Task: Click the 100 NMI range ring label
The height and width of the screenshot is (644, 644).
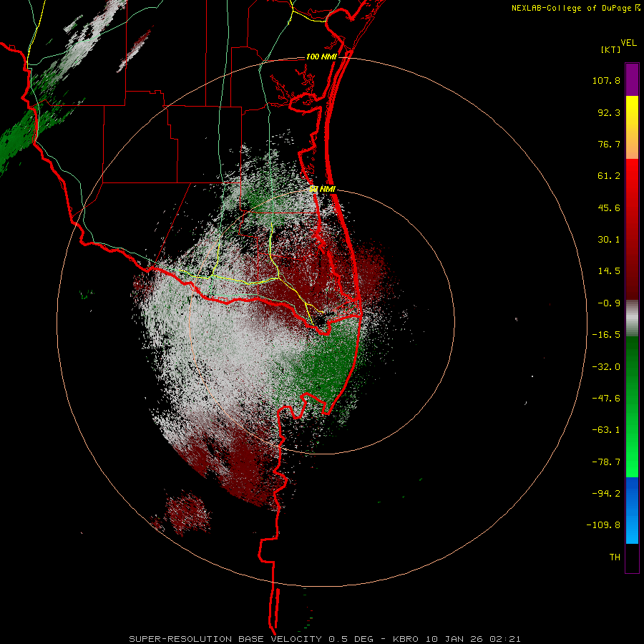Action: pos(321,57)
